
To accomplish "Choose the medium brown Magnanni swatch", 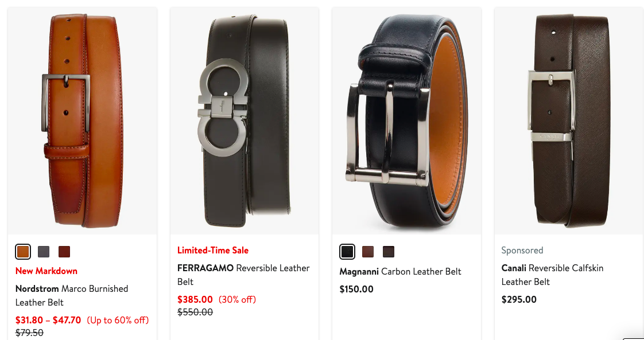I will (367, 251).
